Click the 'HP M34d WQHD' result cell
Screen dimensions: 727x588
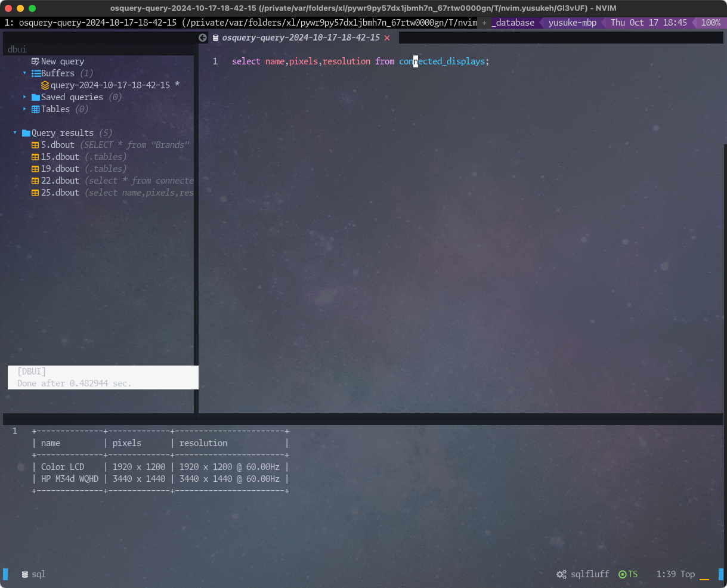click(x=70, y=479)
